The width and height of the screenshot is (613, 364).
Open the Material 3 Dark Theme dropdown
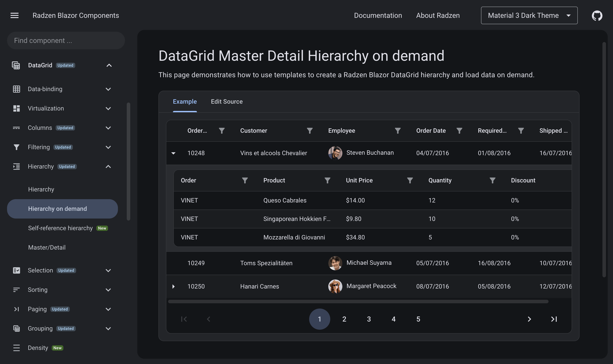pos(529,15)
